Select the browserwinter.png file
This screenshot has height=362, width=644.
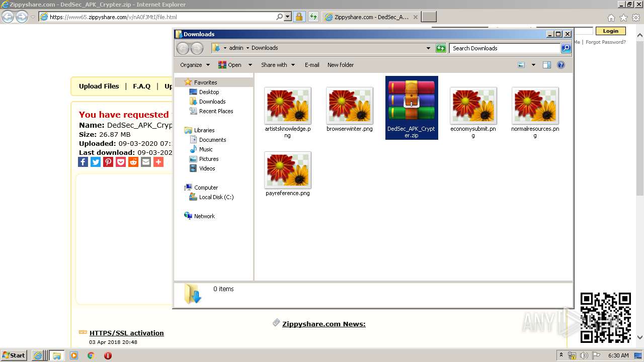click(350, 110)
